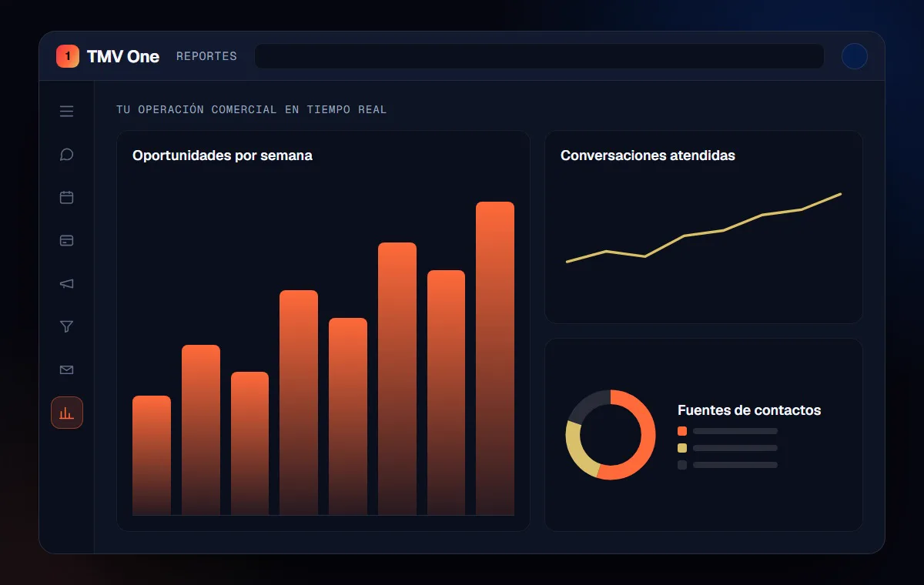Click the 'Fuentes de contactos' title
The image size is (924, 585).
[x=749, y=410]
